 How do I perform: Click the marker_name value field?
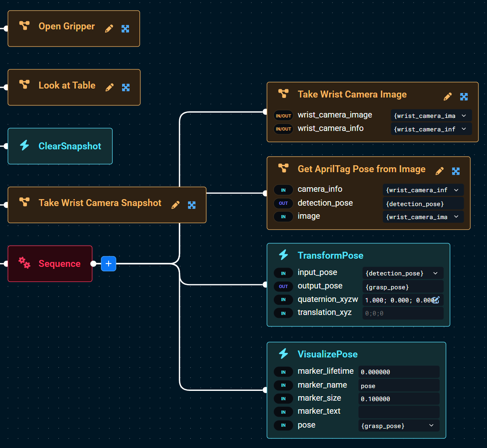(x=399, y=386)
